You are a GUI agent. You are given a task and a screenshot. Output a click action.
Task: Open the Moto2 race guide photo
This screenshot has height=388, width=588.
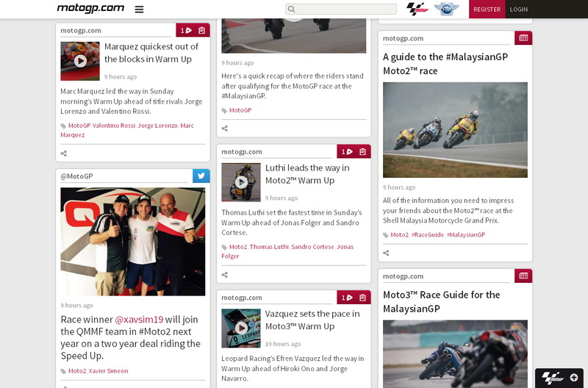[x=455, y=130]
